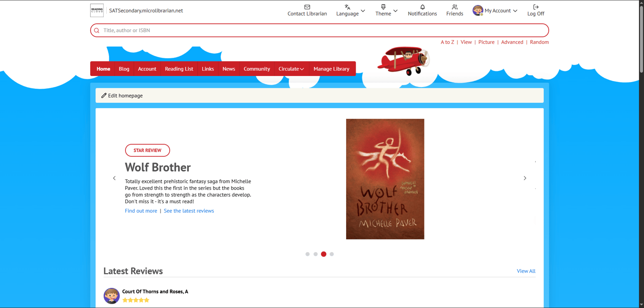This screenshot has height=308, width=644.
Task: Switch to the Community tab
Action: (256, 69)
